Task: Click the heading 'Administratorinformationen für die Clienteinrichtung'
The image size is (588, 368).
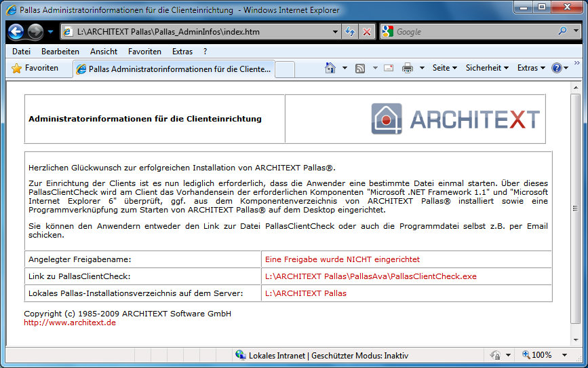Action: [144, 119]
